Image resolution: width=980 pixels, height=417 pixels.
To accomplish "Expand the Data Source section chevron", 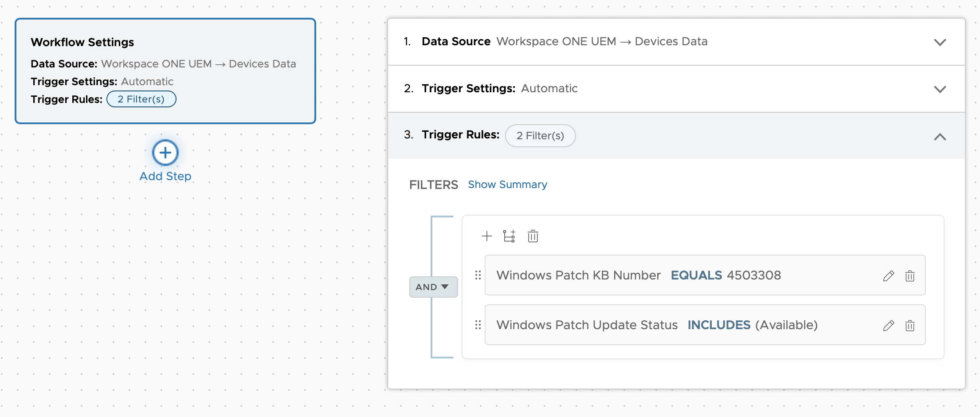I will pyautogui.click(x=940, y=42).
